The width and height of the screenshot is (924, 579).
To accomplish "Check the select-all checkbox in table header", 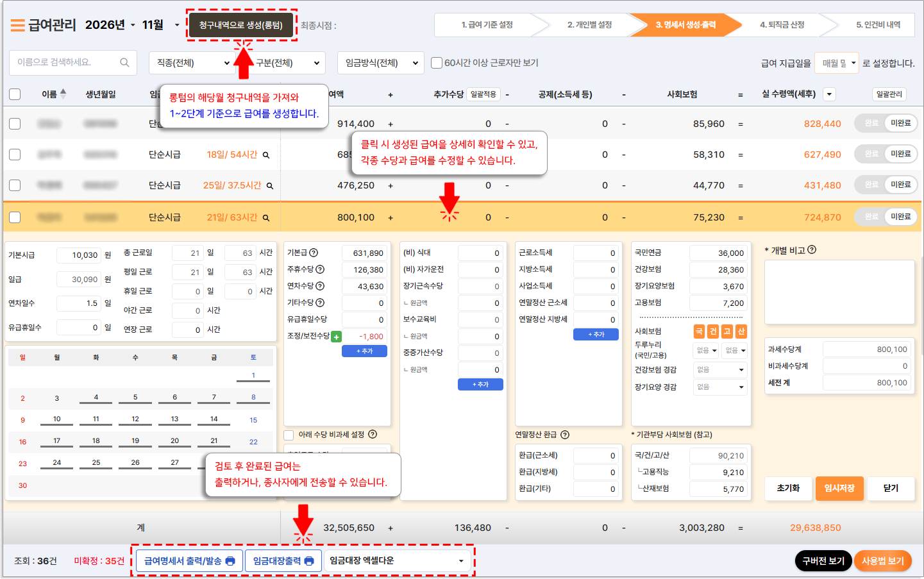I will point(15,94).
